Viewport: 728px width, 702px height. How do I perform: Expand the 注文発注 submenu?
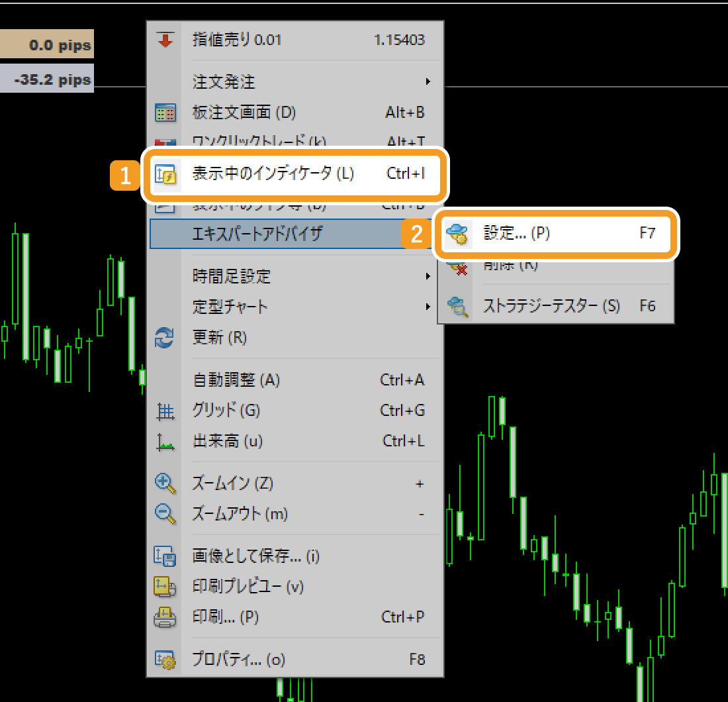coord(265,81)
